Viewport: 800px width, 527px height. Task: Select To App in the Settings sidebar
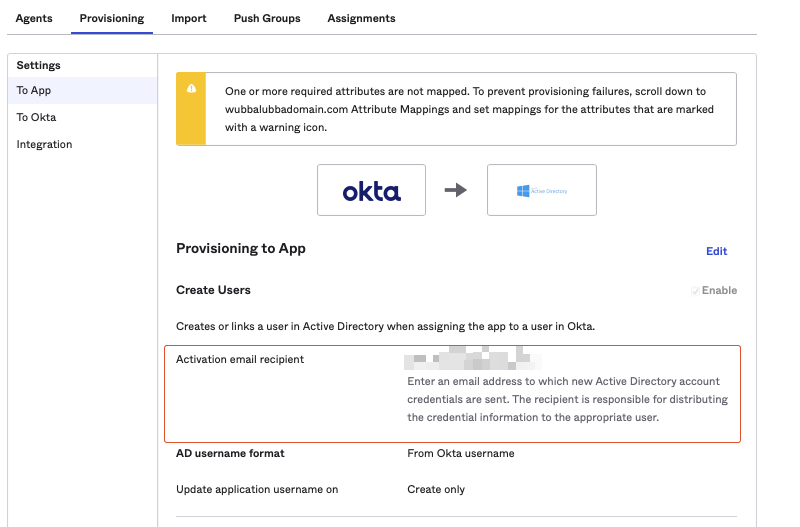click(x=34, y=90)
